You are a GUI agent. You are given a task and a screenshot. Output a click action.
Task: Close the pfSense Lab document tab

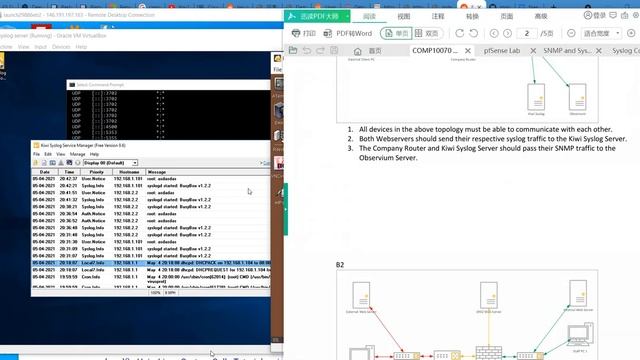pos(533,51)
